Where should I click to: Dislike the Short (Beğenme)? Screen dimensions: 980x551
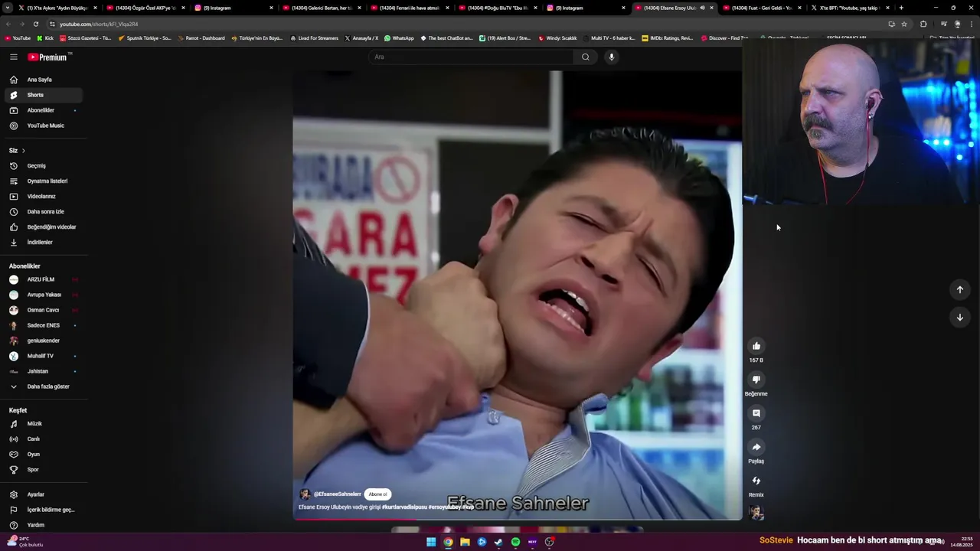756,380
